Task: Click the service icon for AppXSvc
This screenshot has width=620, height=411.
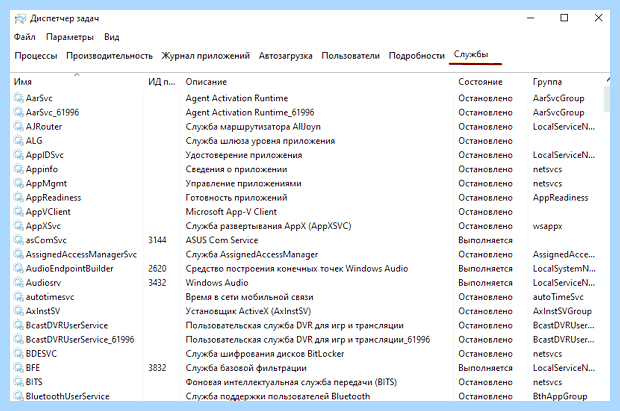Action: pos(18,226)
